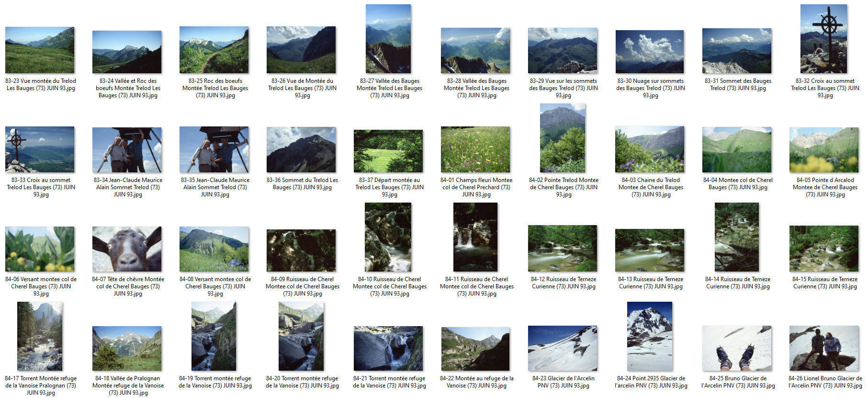This screenshot has width=868, height=398.
Task: Select the 84-01 Champs fleuri thumbnail
Action: 475,149
